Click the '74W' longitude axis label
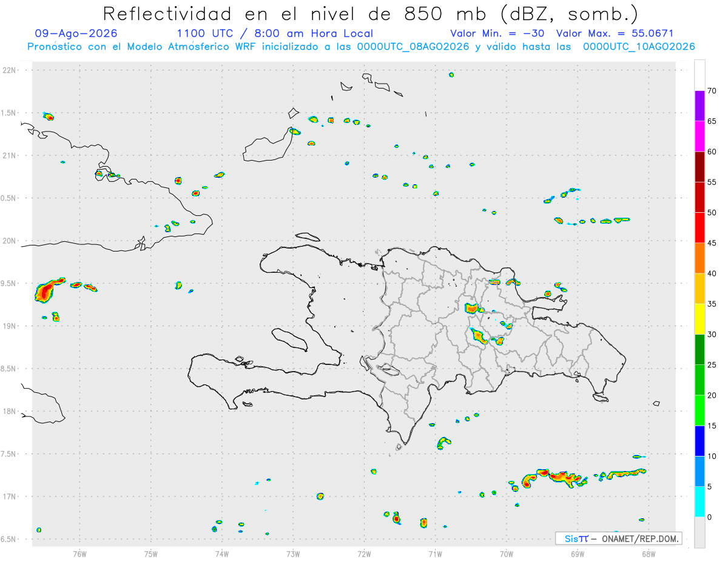 pos(222,553)
